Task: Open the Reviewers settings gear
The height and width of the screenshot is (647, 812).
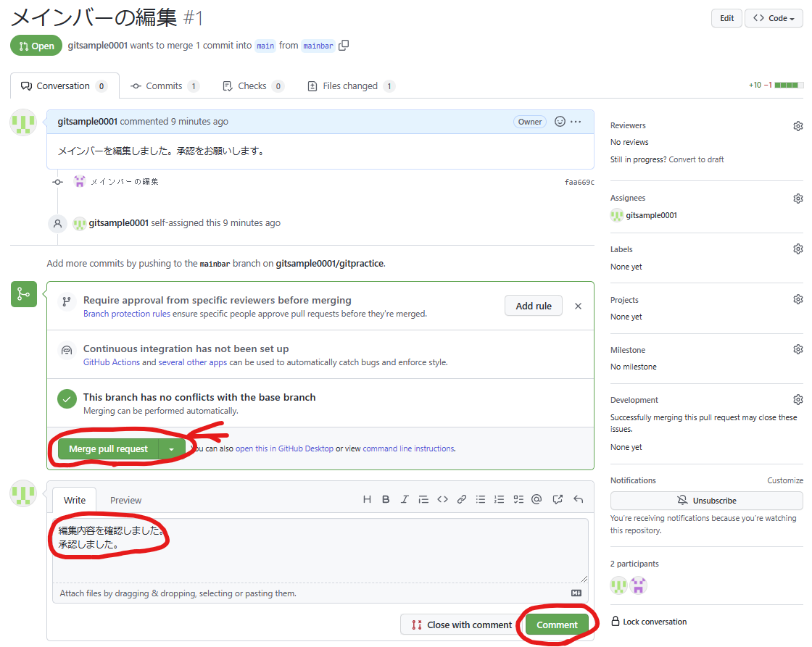Action: [x=797, y=125]
